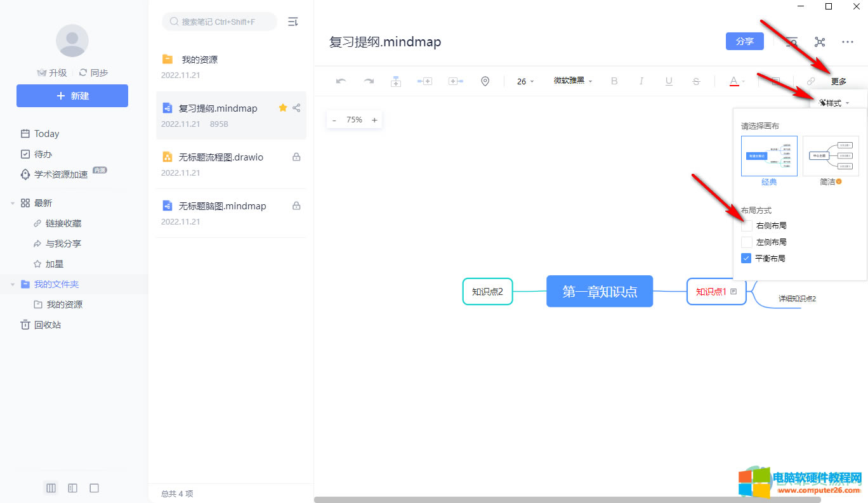Viewport: 868px width, 503px height.
Task: Click the 分享 share button
Action: [x=745, y=41]
